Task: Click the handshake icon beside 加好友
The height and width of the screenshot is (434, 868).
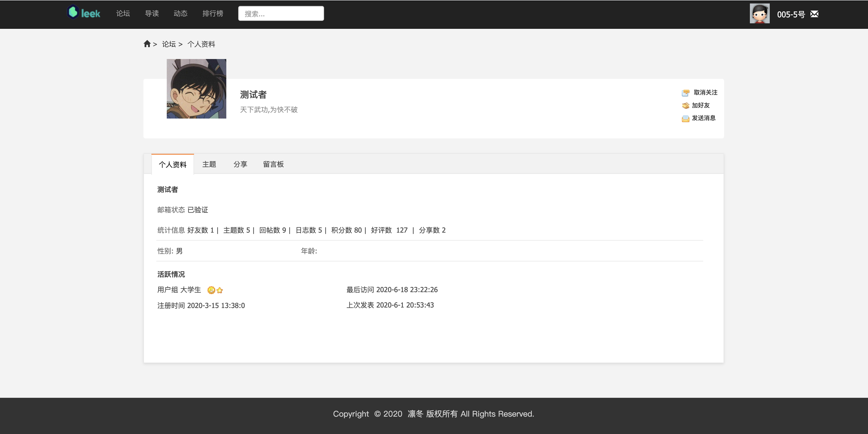Action: pyautogui.click(x=685, y=106)
